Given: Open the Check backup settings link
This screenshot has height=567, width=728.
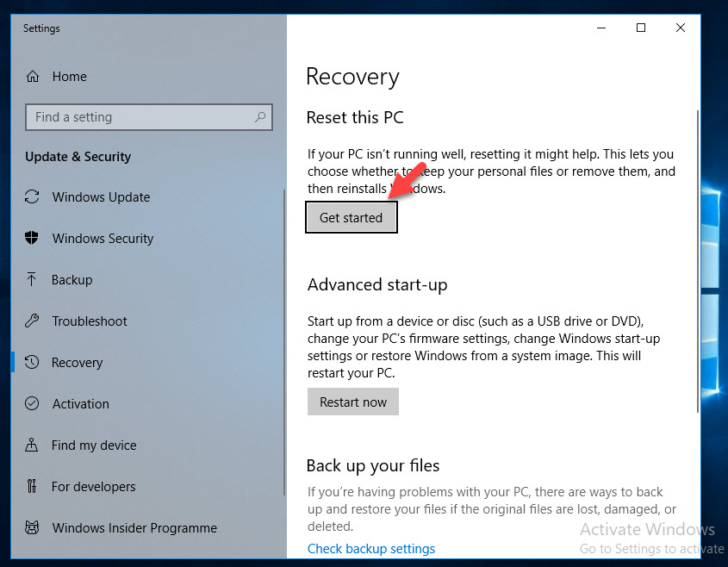Looking at the screenshot, I should click(x=371, y=548).
